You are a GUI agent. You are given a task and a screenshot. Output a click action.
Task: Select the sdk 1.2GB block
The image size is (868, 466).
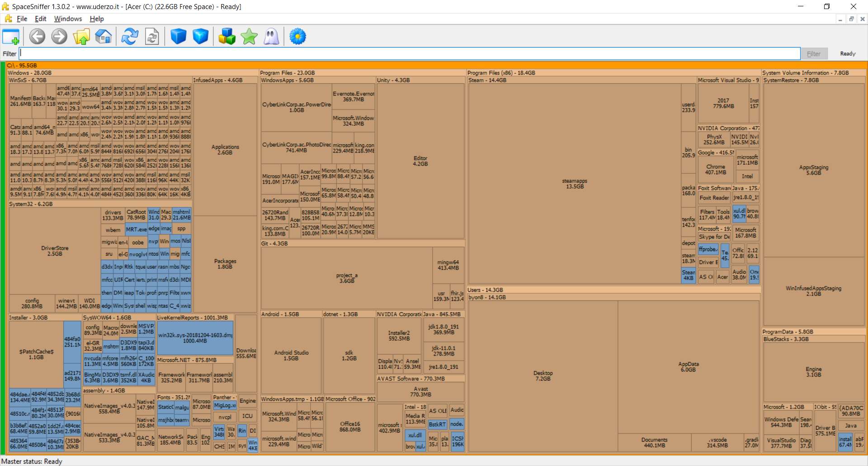349,355
